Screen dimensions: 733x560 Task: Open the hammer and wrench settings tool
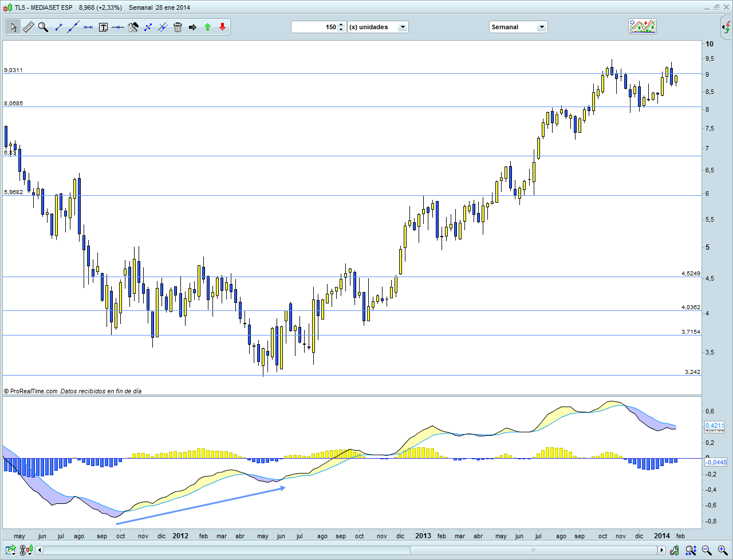click(x=133, y=27)
